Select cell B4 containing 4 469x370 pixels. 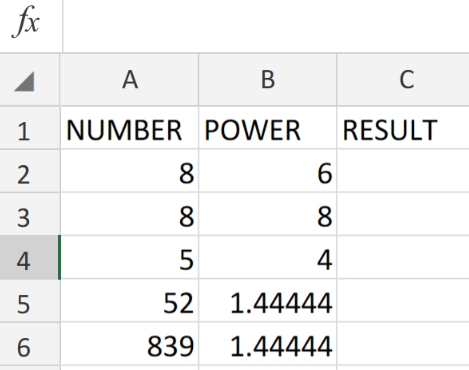(268, 257)
